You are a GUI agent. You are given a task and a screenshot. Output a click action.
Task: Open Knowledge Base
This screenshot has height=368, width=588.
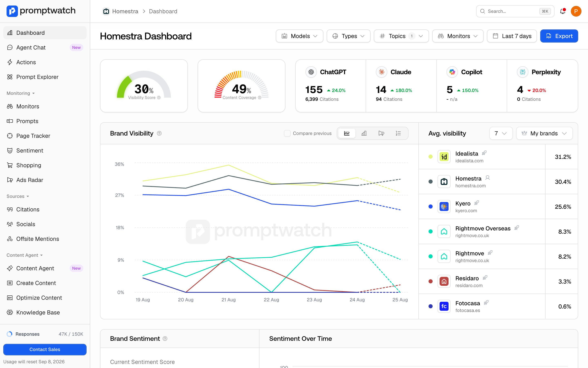click(x=45, y=313)
